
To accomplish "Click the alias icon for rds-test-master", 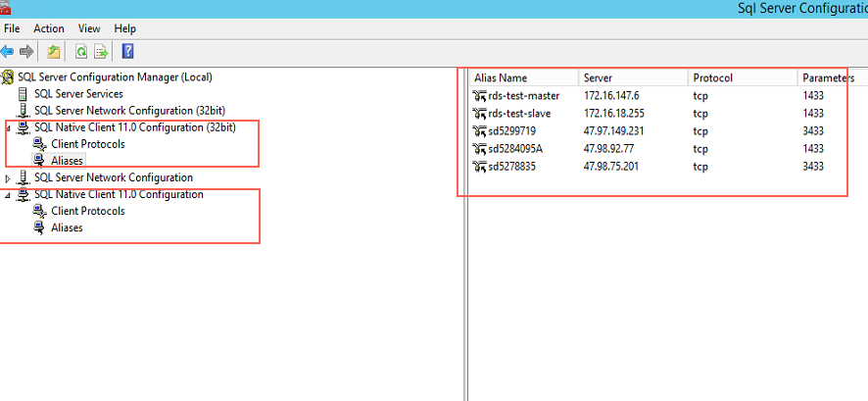I will point(479,96).
